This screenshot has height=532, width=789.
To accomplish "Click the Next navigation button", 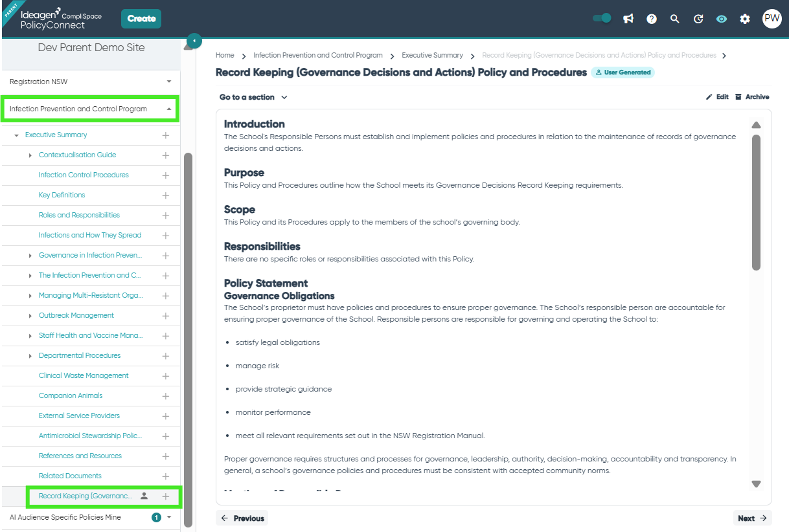I will tap(751, 518).
